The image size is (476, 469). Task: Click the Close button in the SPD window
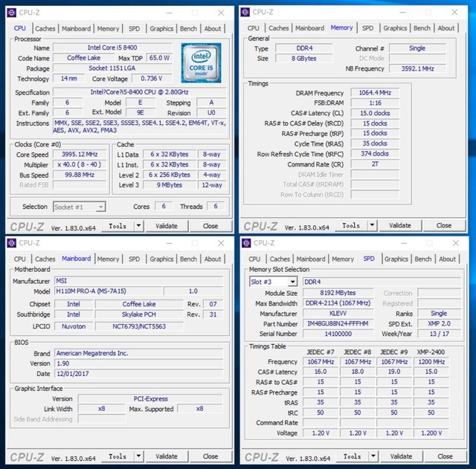445,456
